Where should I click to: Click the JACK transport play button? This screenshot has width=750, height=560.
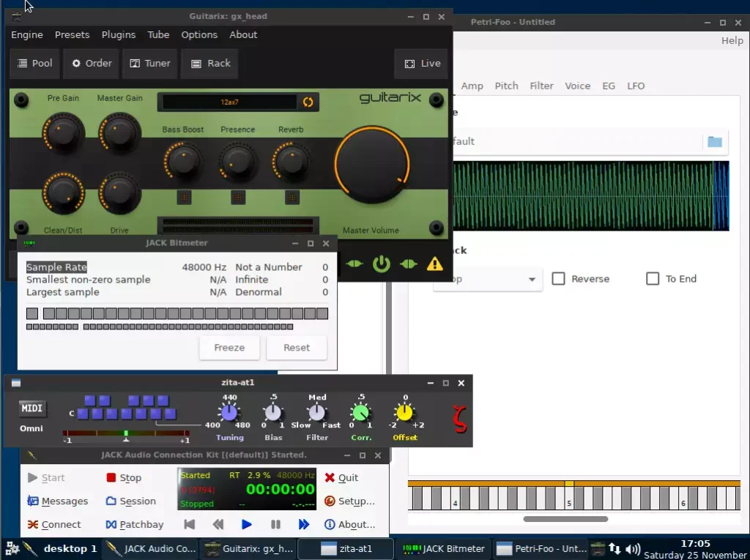click(246, 525)
